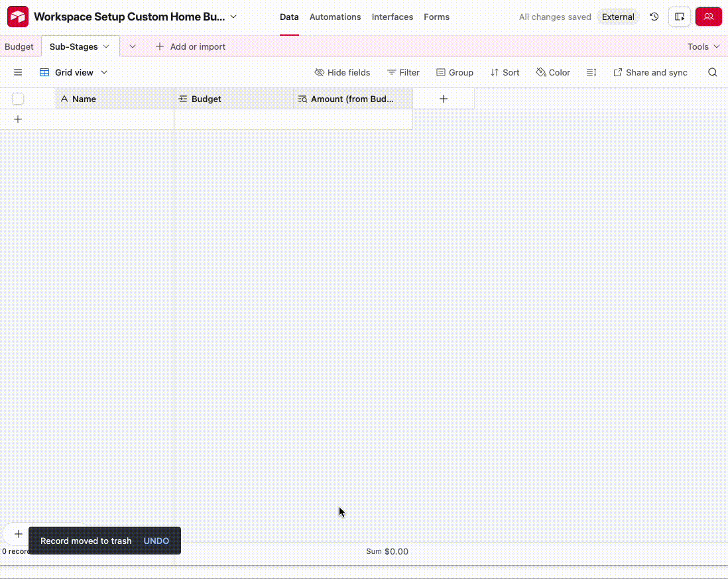Click the Sum $0.00 summary
The width and height of the screenshot is (728, 579).
387,551
